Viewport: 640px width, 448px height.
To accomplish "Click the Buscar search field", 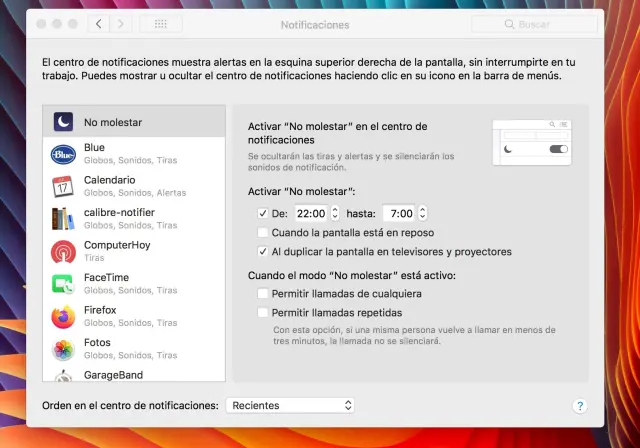I will click(x=545, y=23).
